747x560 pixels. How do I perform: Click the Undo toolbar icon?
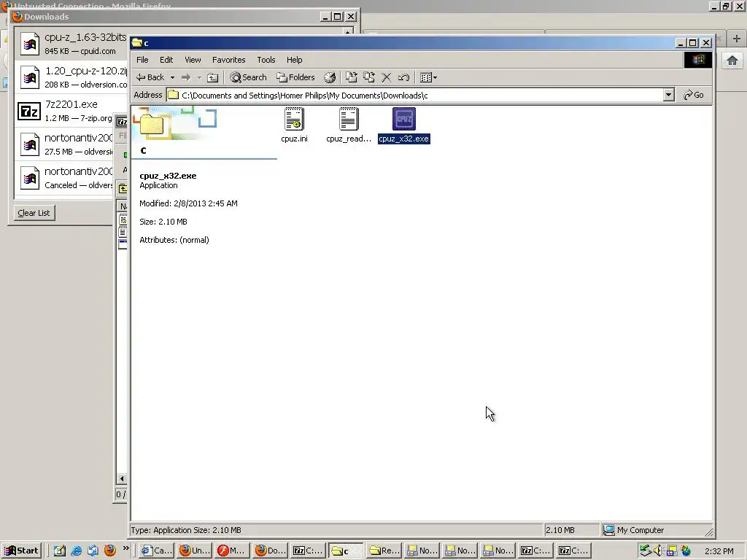[403, 77]
